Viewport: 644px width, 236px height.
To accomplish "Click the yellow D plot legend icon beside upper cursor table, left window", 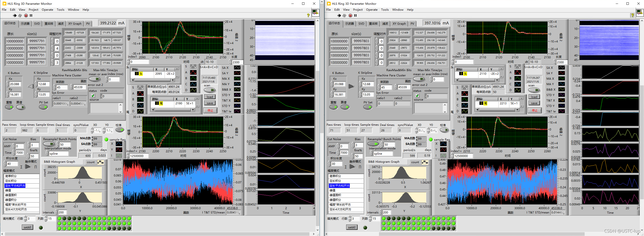I will pyautogui.click(x=193, y=90).
